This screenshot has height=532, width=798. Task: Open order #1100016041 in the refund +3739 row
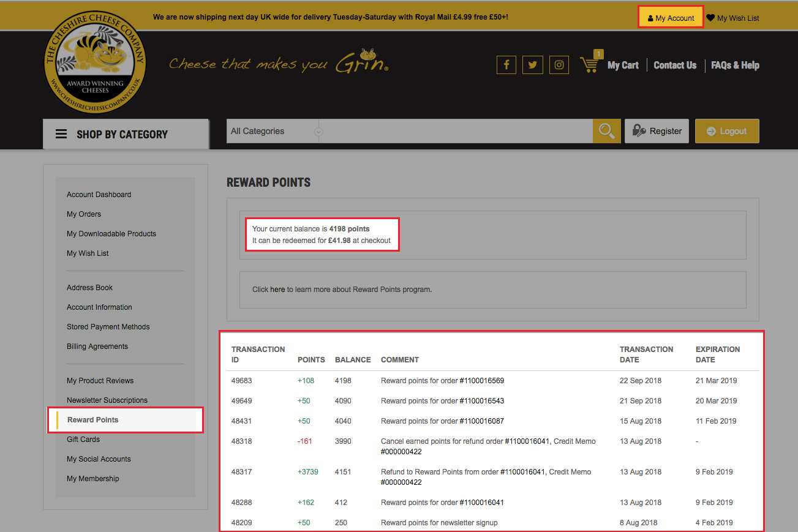(x=523, y=472)
